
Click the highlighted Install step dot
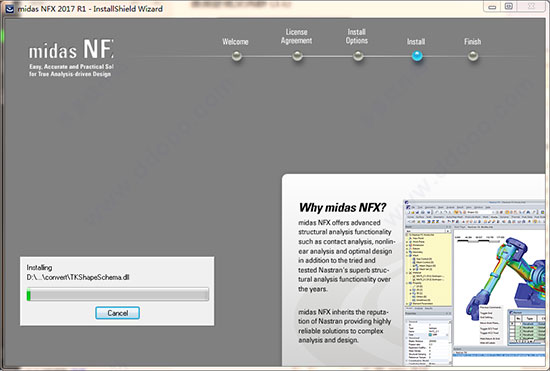(x=417, y=56)
